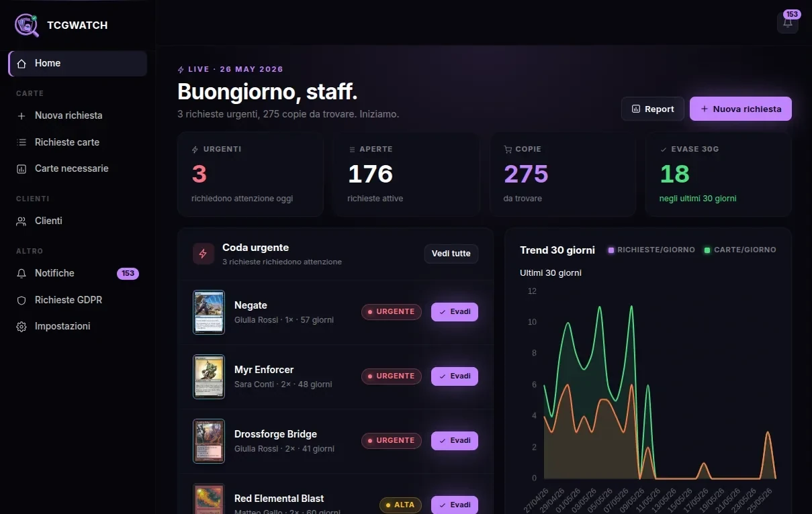Viewport: 812px width, 514px height.
Task: Click the Copie value 275
Action: pyautogui.click(x=526, y=174)
